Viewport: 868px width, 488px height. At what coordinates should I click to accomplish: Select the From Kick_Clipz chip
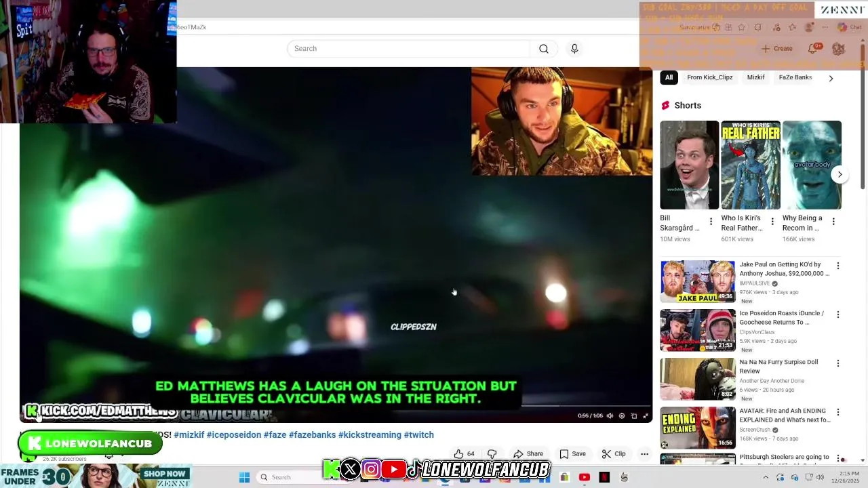click(x=710, y=77)
